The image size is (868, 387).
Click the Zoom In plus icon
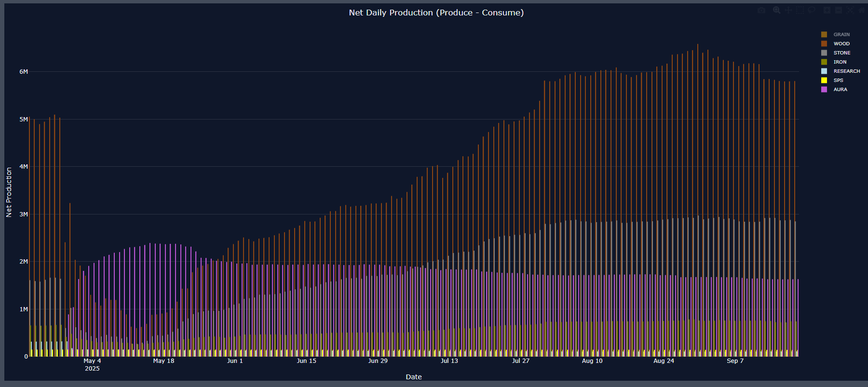(827, 10)
